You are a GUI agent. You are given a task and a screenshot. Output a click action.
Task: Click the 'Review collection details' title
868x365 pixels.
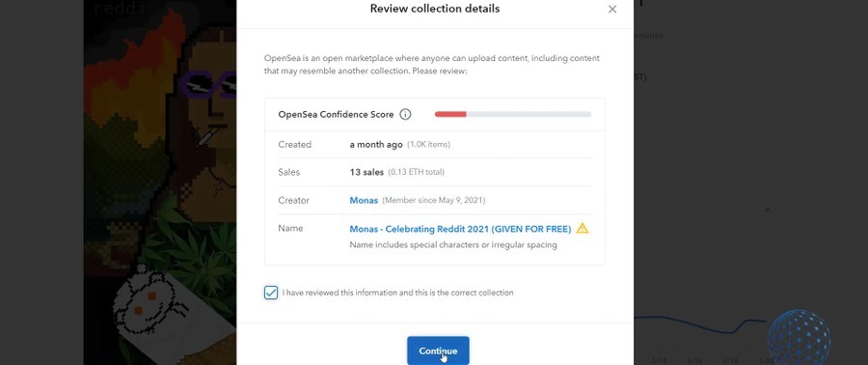tap(435, 9)
